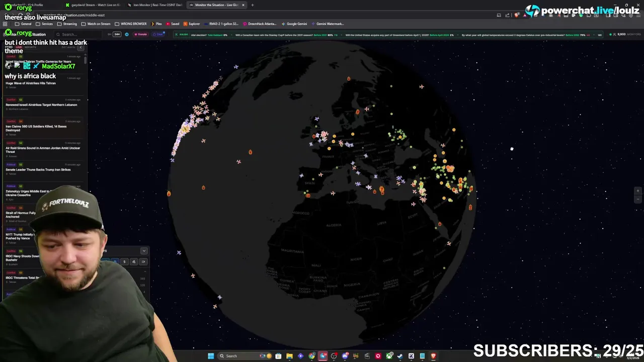Collapse the feed panel with the chevron

pyautogui.click(x=80, y=47)
